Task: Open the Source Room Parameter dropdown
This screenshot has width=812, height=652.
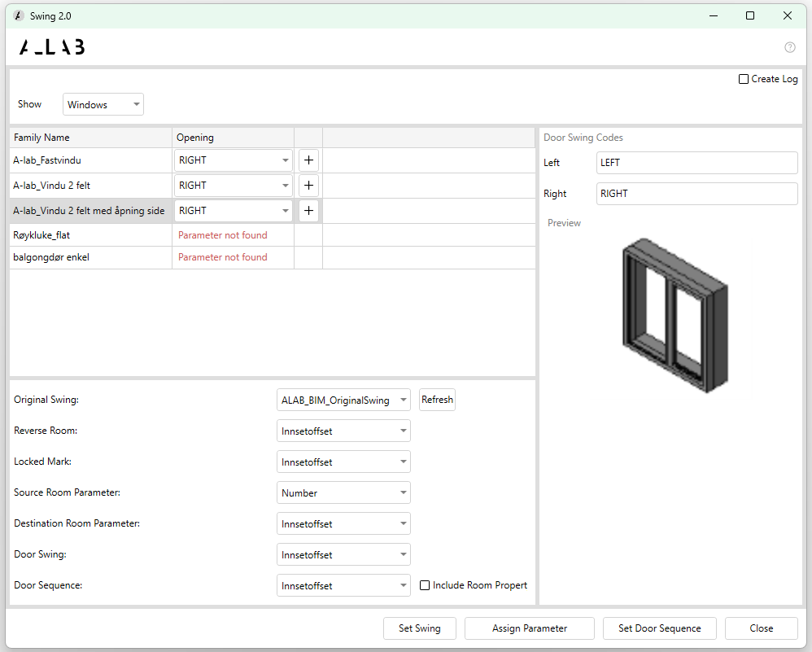Action: 343,493
